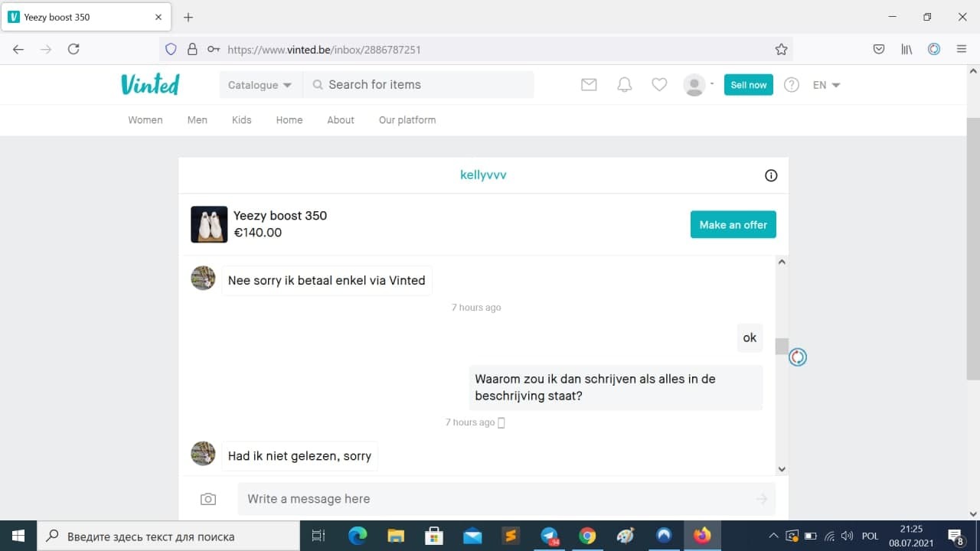Launch Telegram from the taskbar
Viewport: 980px width, 551px height.
(x=549, y=536)
